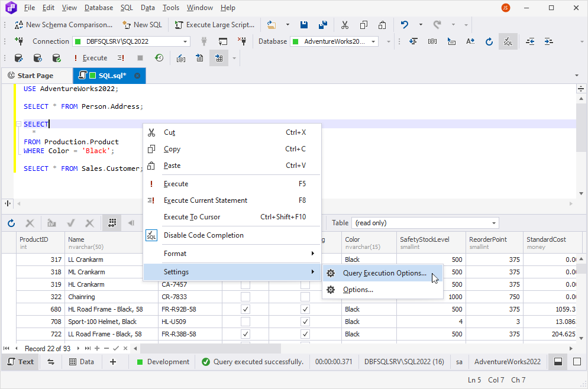Image resolution: width=588 pixels, height=389 pixels.
Task: Click the Save All icon
Action: point(322,25)
